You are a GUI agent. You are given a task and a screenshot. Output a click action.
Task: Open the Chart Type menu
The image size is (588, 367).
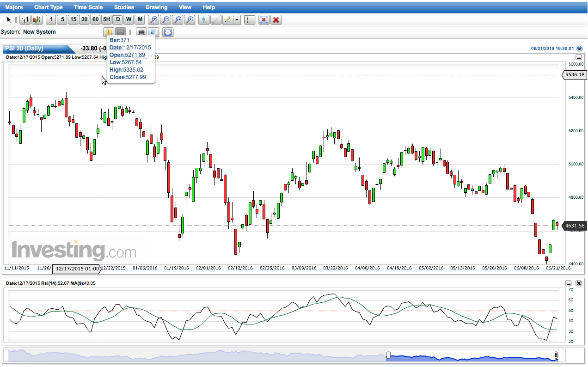coord(49,7)
